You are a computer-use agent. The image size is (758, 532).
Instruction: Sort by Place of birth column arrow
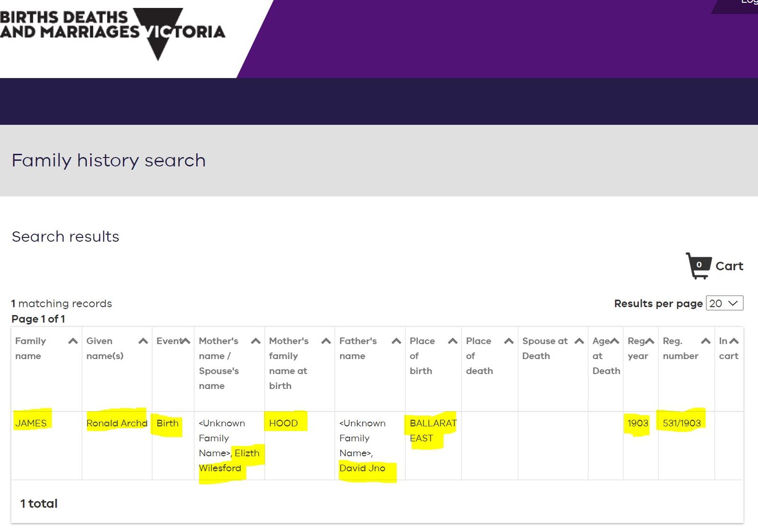coord(453,341)
